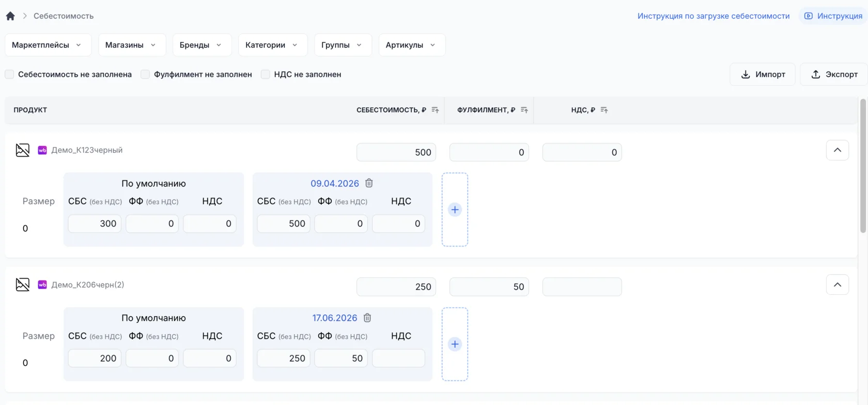Screen dimensions: 868x405
Task: Click Демо_К123черный product image placeholder
Action: coord(23,150)
